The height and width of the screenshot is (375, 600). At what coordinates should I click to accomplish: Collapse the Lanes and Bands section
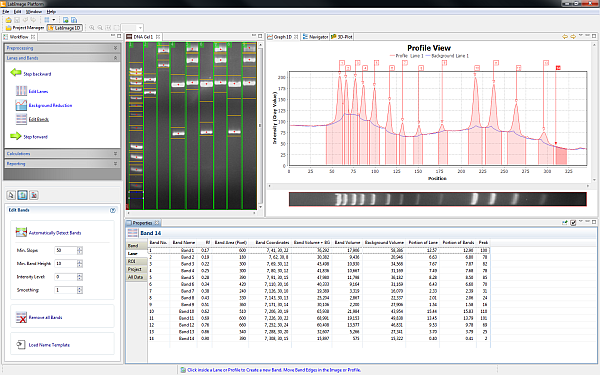[x=62, y=58]
